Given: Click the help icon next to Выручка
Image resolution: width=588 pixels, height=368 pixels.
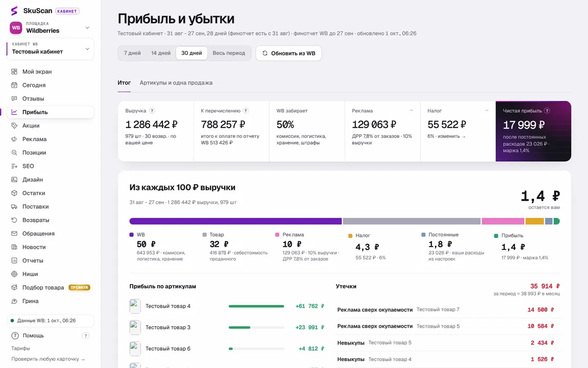Looking at the screenshot, I should click(x=152, y=111).
